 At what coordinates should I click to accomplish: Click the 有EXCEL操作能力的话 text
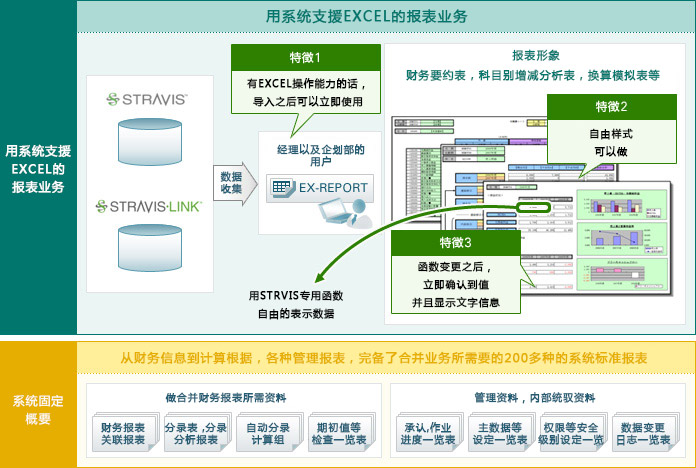click(x=306, y=83)
